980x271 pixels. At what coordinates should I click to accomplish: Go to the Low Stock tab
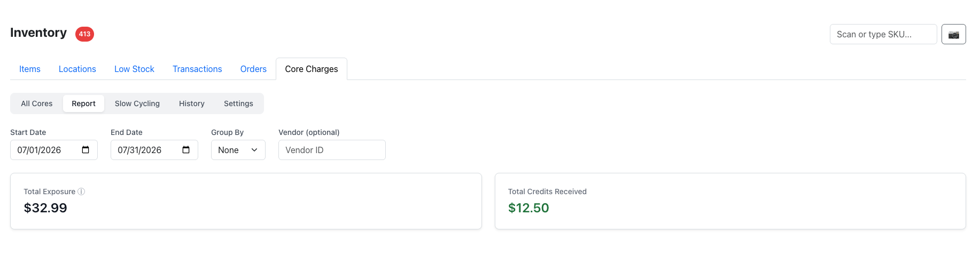pos(134,69)
